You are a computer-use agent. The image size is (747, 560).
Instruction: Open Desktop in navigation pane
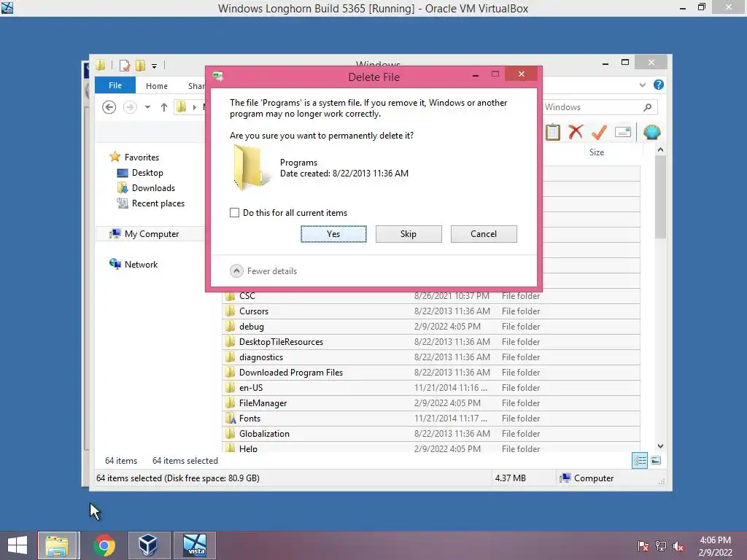pyautogui.click(x=147, y=172)
